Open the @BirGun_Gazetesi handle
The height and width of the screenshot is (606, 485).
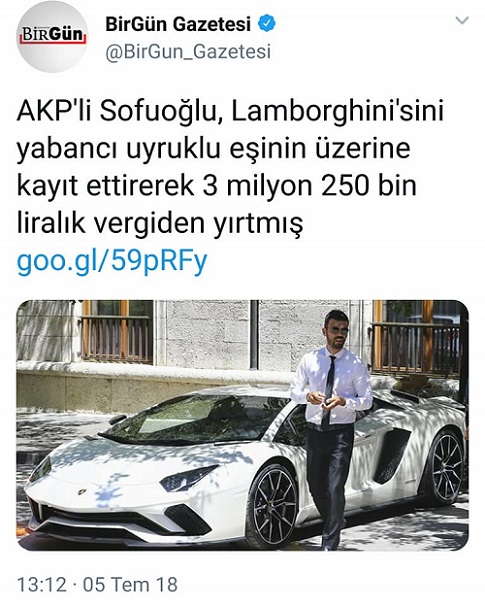click(188, 51)
